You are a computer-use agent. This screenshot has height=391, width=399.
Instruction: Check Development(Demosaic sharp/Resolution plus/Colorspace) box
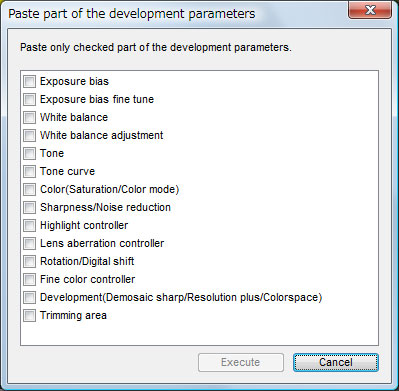click(x=29, y=297)
